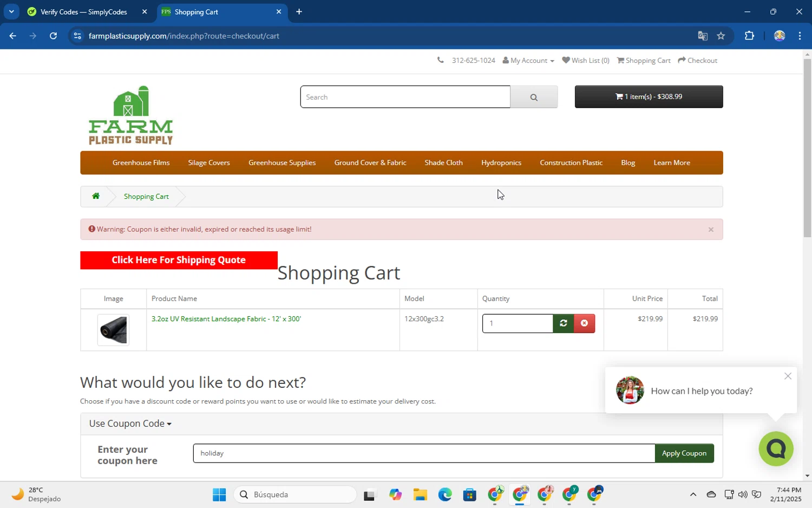Open Chrome three-dot menu
The image size is (812, 508).
(x=800, y=36)
